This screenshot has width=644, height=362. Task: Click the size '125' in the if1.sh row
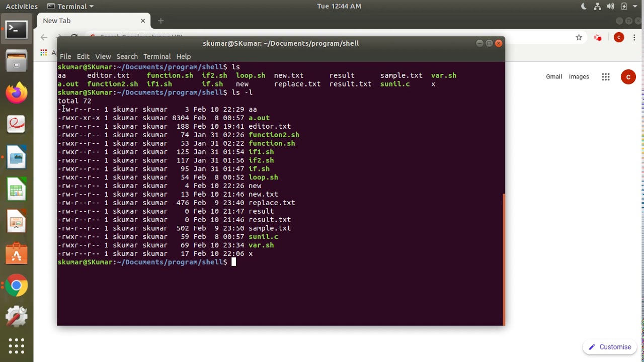point(183,152)
